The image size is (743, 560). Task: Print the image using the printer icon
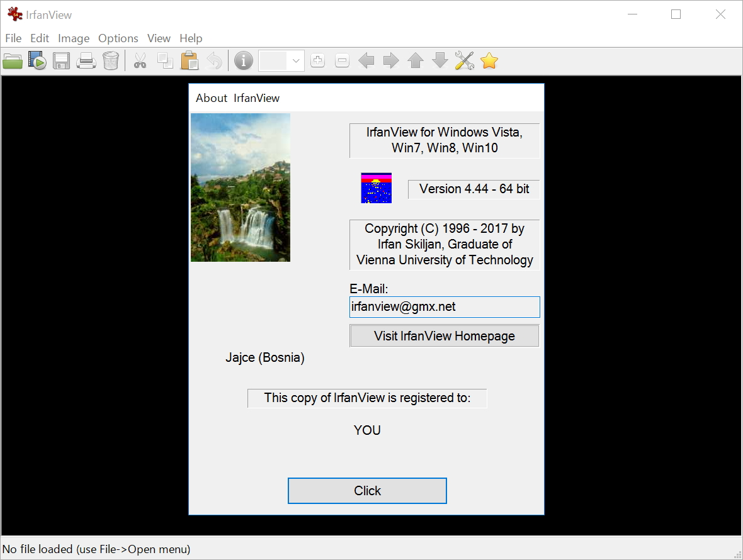pyautogui.click(x=86, y=60)
